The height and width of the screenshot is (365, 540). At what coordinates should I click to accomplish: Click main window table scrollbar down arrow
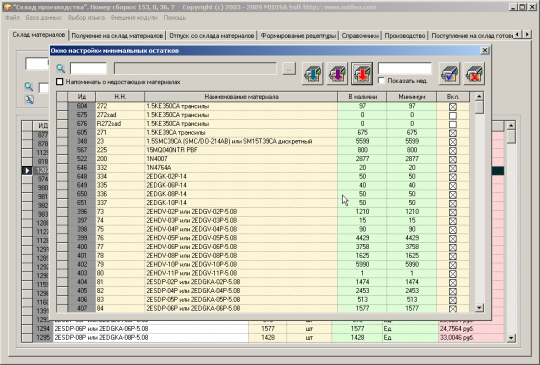pyautogui.click(x=511, y=338)
